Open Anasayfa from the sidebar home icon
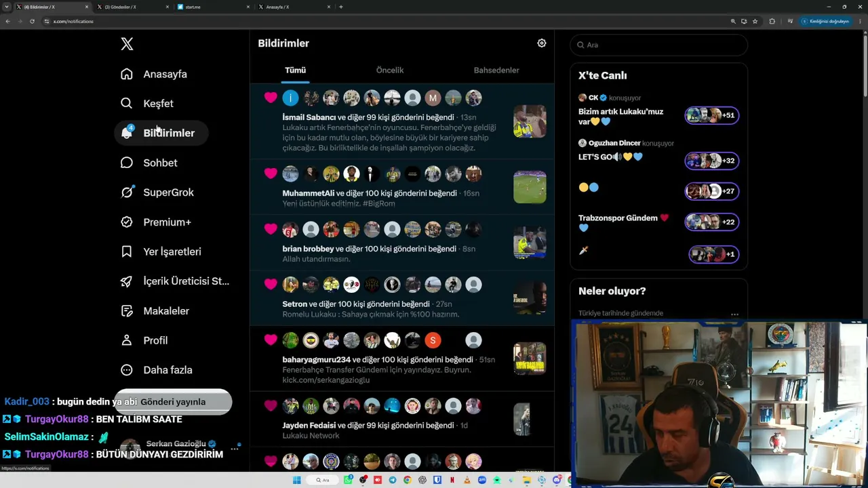This screenshot has height=488, width=868. click(x=126, y=74)
